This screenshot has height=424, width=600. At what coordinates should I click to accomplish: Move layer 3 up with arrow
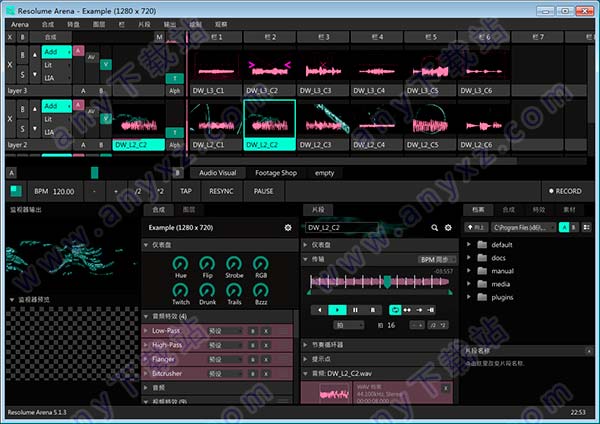(35, 55)
